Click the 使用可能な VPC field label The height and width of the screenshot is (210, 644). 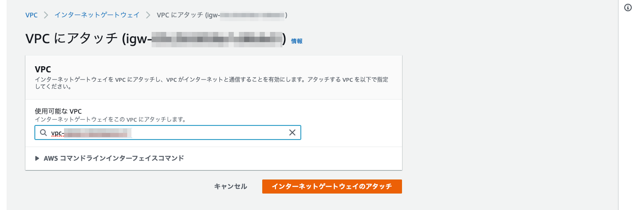58,111
